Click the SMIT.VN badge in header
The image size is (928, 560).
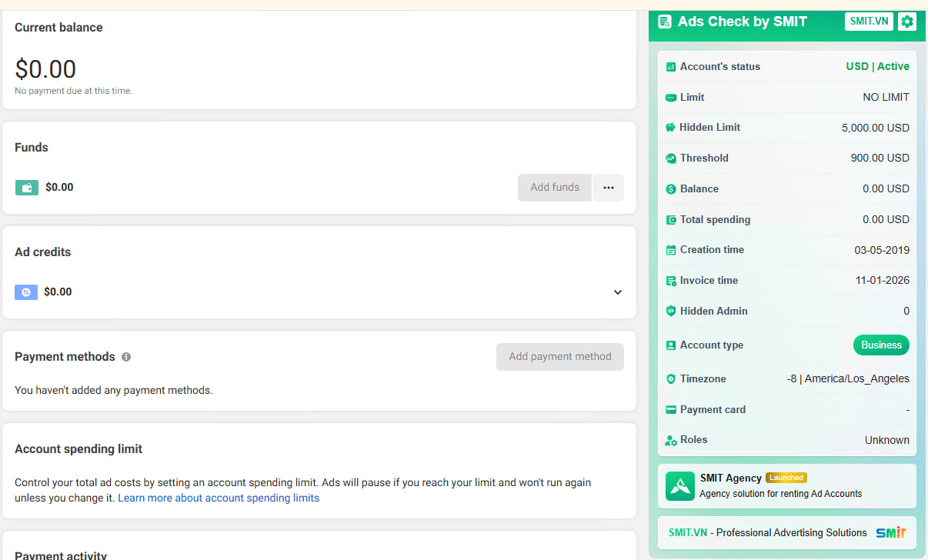[869, 22]
